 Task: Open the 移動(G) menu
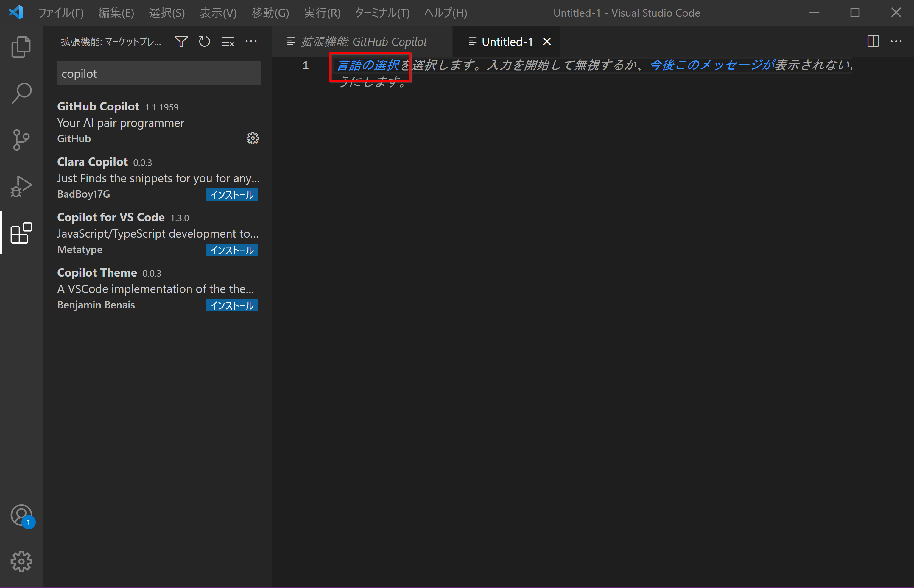(x=270, y=13)
